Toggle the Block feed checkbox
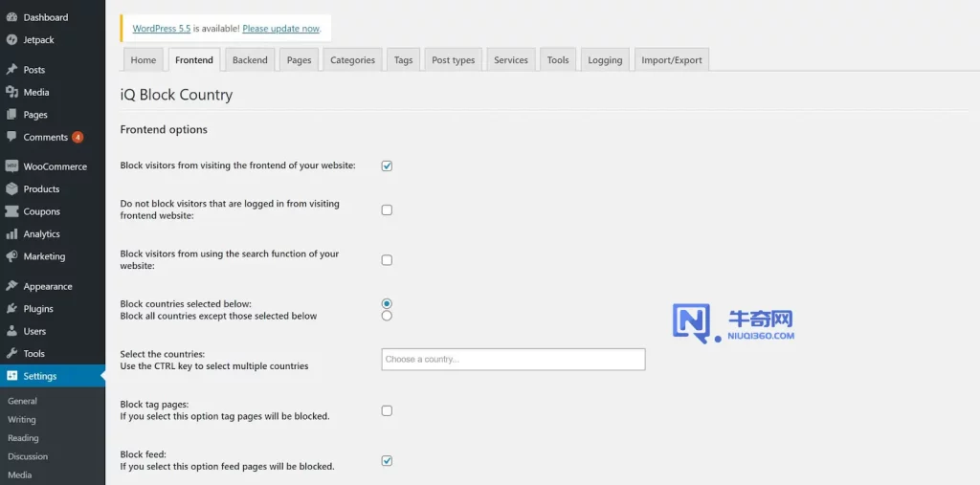980x485 pixels. pyautogui.click(x=387, y=461)
